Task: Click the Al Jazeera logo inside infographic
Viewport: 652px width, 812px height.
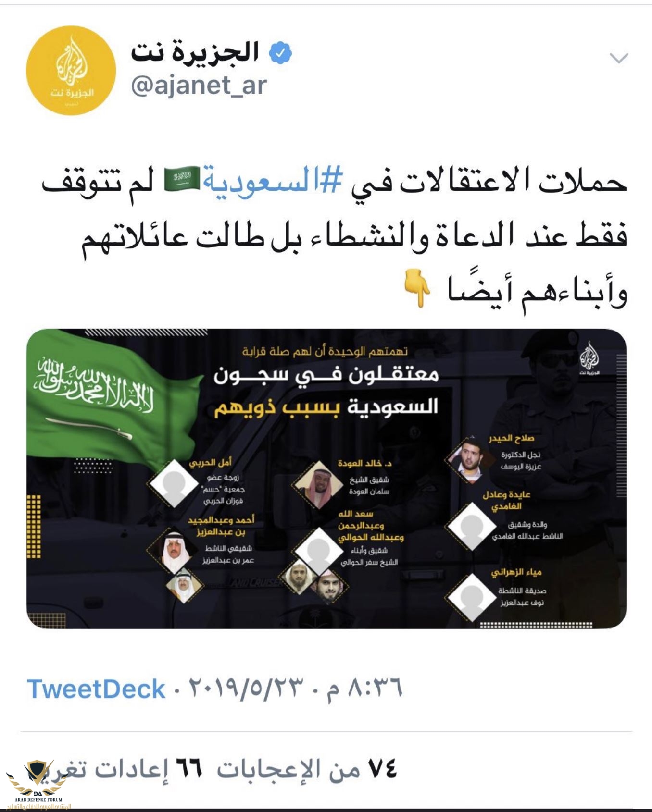Action: click(589, 358)
